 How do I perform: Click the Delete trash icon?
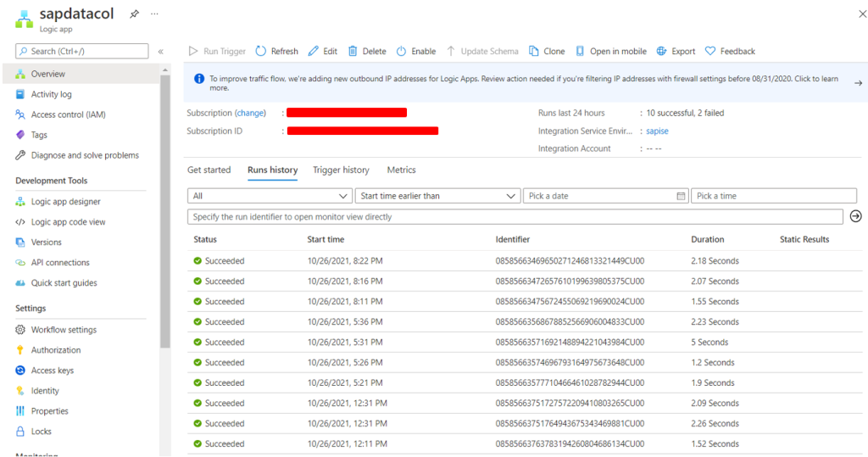[353, 51]
